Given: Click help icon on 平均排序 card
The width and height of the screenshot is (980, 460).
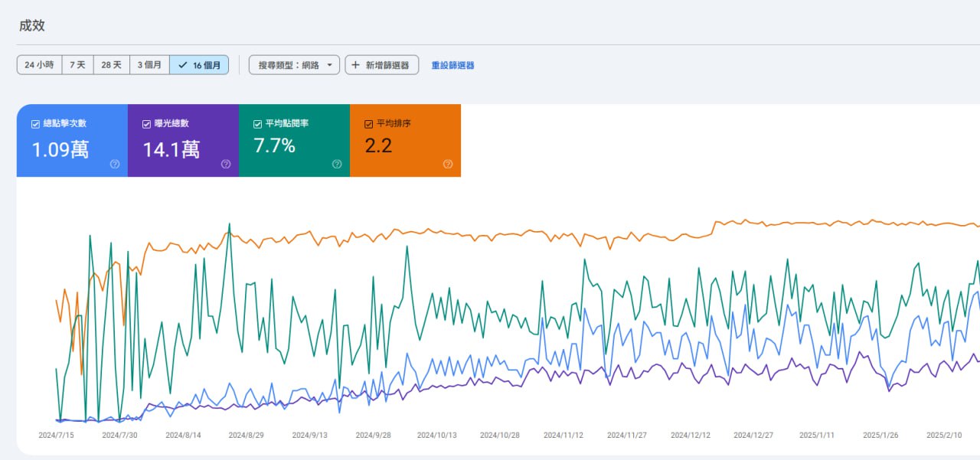Looking at the screenshot, I should tap(448, 164).
